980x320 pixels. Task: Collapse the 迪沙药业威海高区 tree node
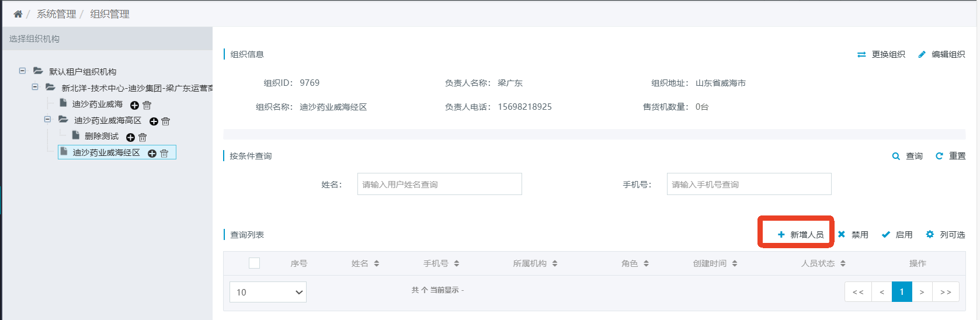[x=47, y=119]
